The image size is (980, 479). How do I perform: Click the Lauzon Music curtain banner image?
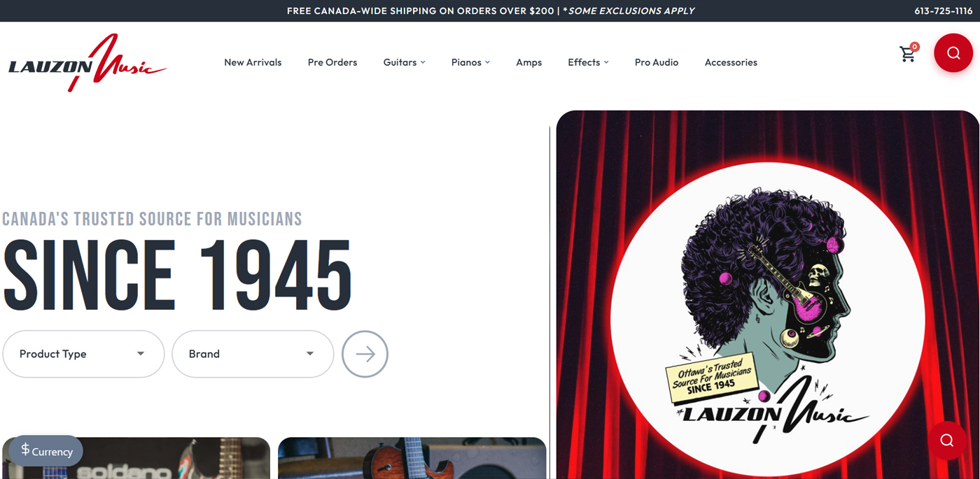[x=767, y=294]
